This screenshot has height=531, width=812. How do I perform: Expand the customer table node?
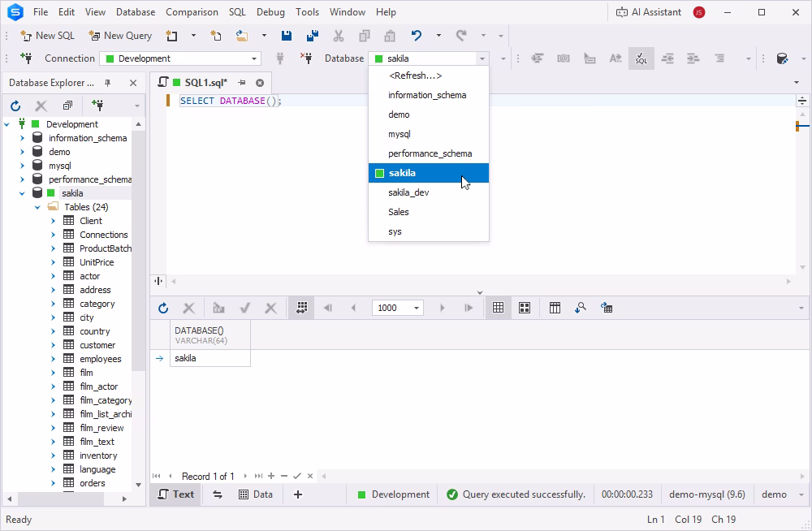(x=53, y=345)
